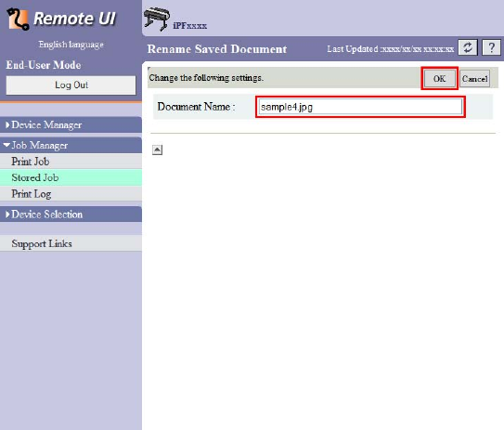Click the refresh page icon
This screenshot has height=430, width=504.
coord(468,48)
